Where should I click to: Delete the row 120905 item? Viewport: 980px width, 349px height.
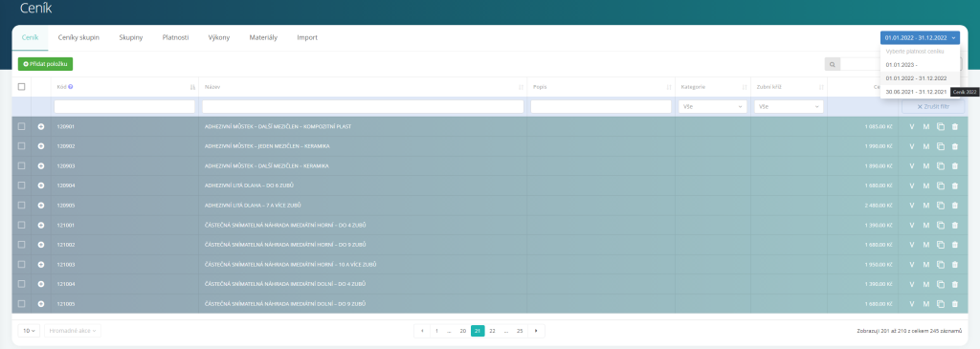tap(954, 206)
